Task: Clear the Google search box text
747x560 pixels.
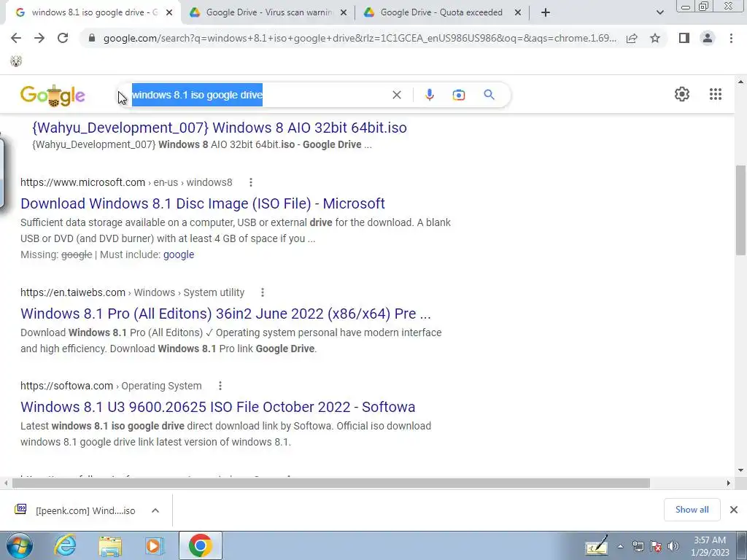Action: tap(396, 95)
